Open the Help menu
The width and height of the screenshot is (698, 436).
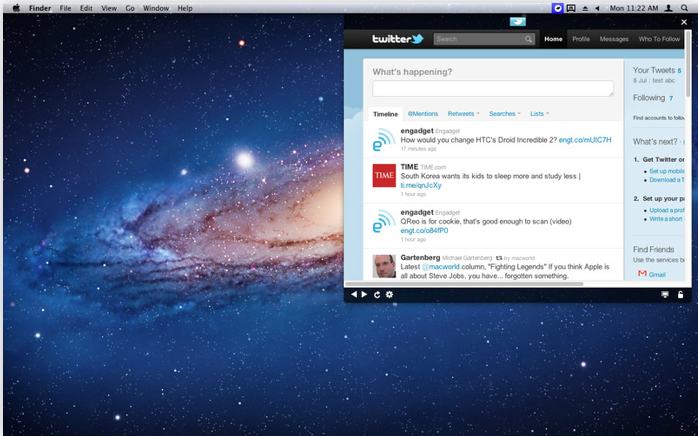click(x=185, y=8)
